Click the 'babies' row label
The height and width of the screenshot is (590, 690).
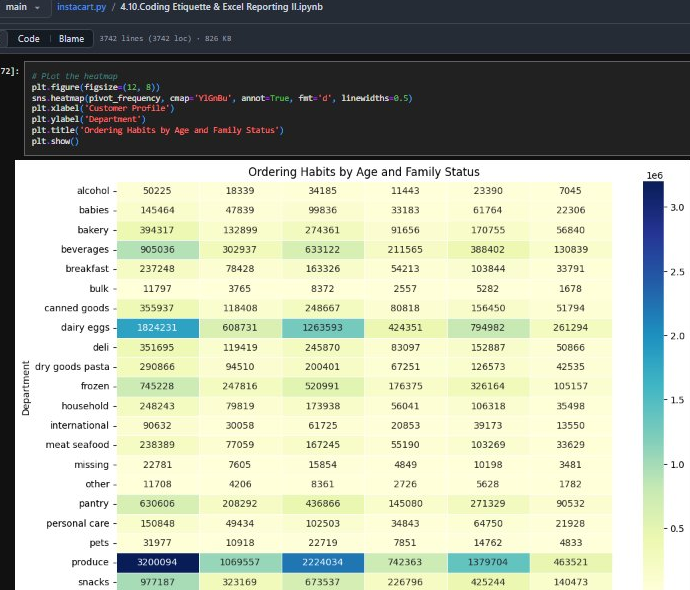point(94,210)
